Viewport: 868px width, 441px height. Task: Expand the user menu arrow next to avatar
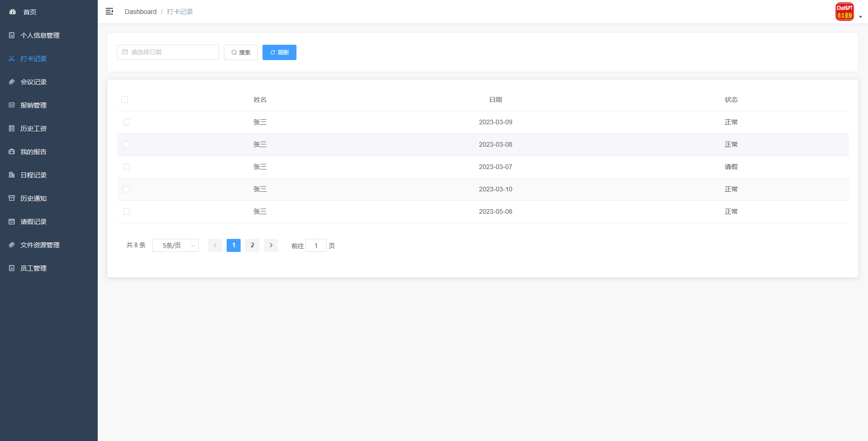861,17
